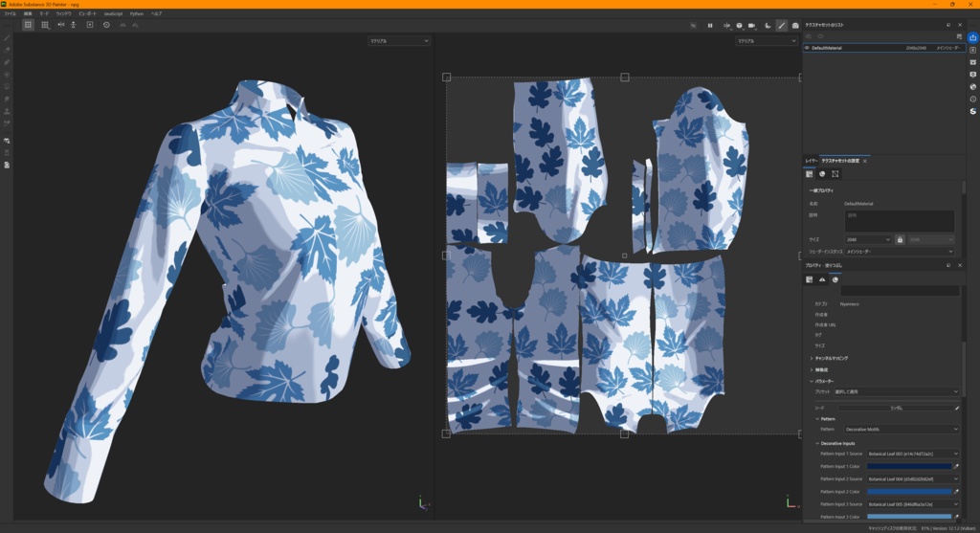The height and width of the screenshot is (533, 980).
Task: Toggle the hide eye icon in top toolbar
Action: click(693, 26)
